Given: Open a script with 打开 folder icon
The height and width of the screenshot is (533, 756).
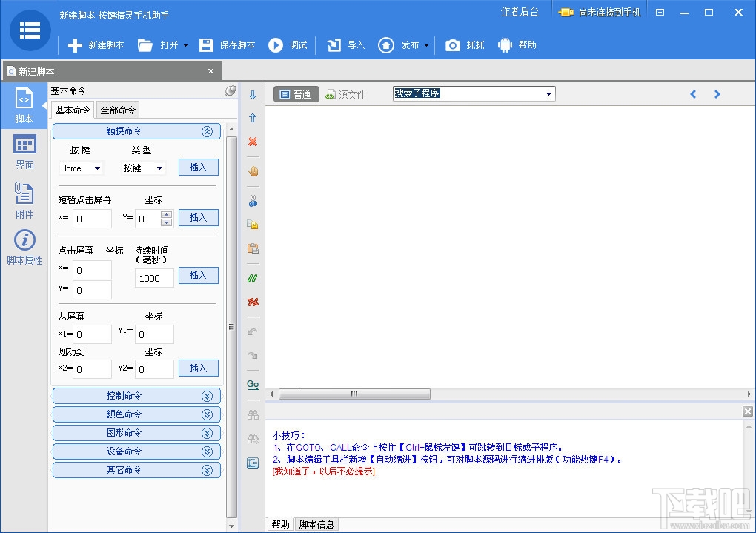Looking at the screenshot, I should [x=145, y=45].
